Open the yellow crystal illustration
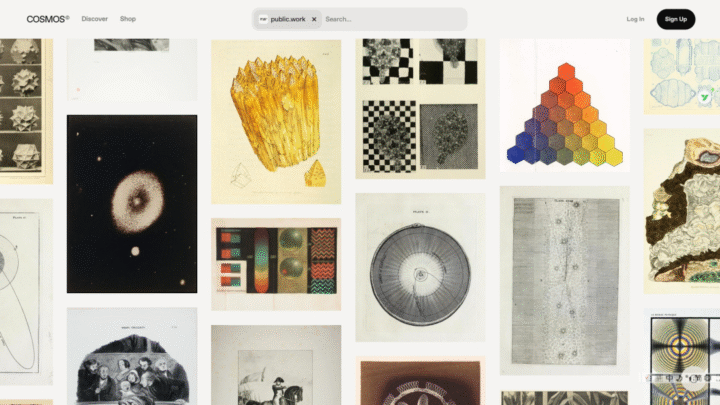The width and height of the screenshot is (720, 405). point(276,122)
